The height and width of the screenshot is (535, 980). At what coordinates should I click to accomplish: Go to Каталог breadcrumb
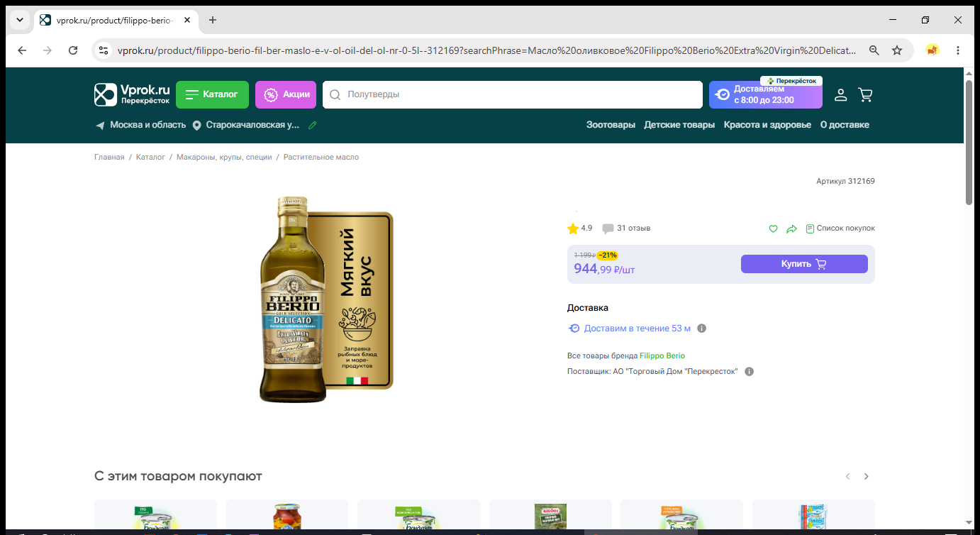(x=150, y=157)
